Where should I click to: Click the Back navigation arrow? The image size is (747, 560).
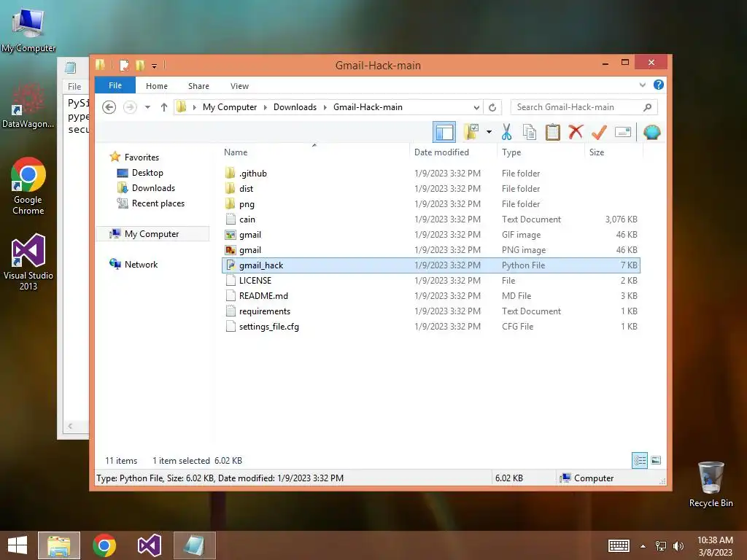pos(109,107)
